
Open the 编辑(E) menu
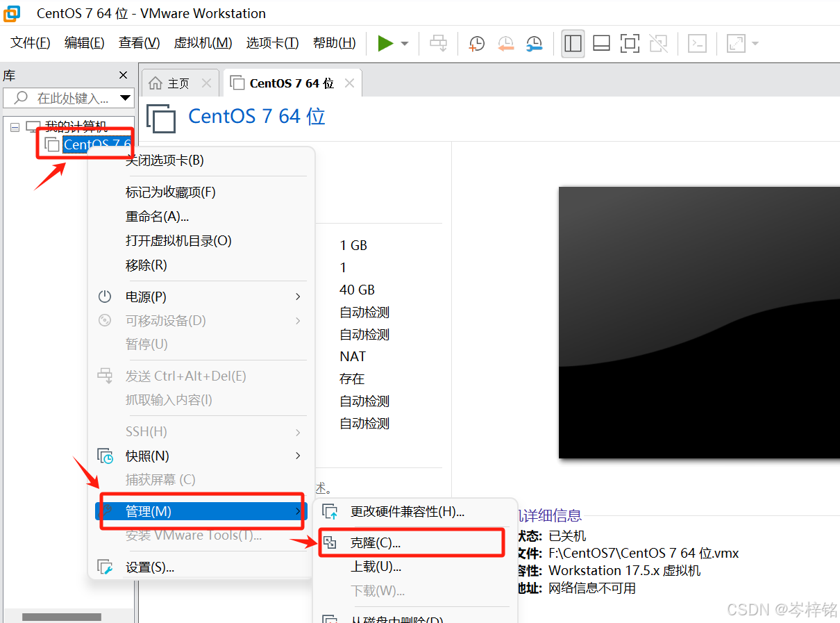click(x=84, y=43)
